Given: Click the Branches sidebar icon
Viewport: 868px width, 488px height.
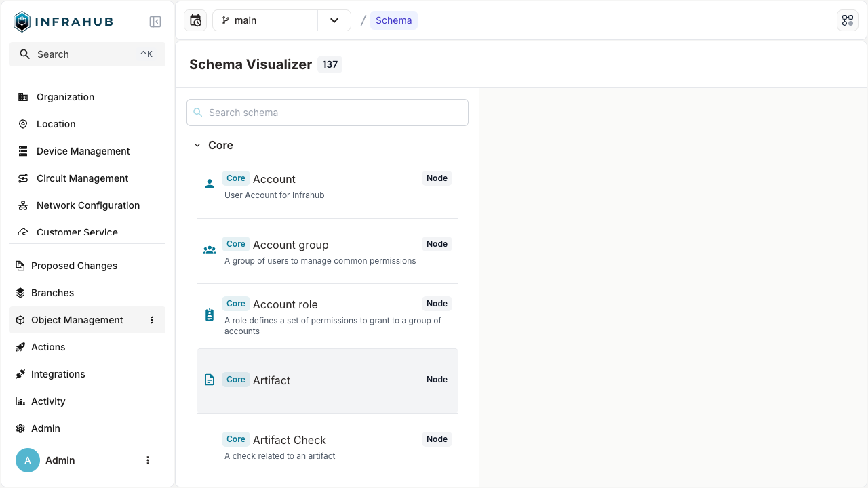Looking at the screenshot, I should coord(23,292).
